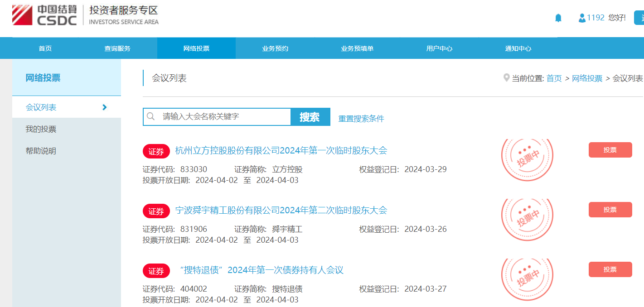Open the 查询服务 navigation menu
This screenshot has height=307, width=644.
[117, 48]
